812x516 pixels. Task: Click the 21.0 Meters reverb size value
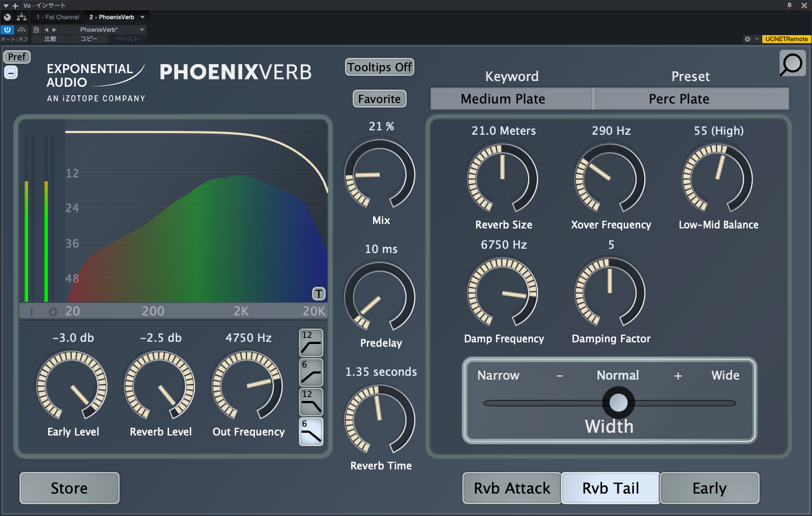tap(504, 131)
